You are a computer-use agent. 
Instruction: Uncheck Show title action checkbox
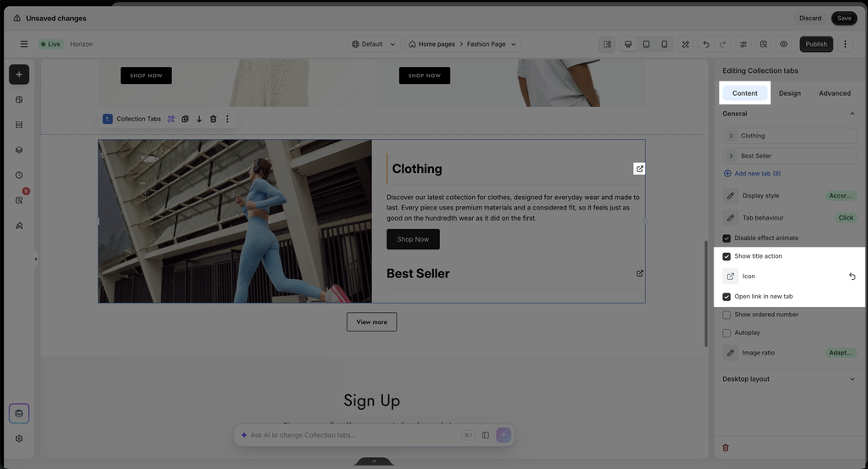point(726,256)
